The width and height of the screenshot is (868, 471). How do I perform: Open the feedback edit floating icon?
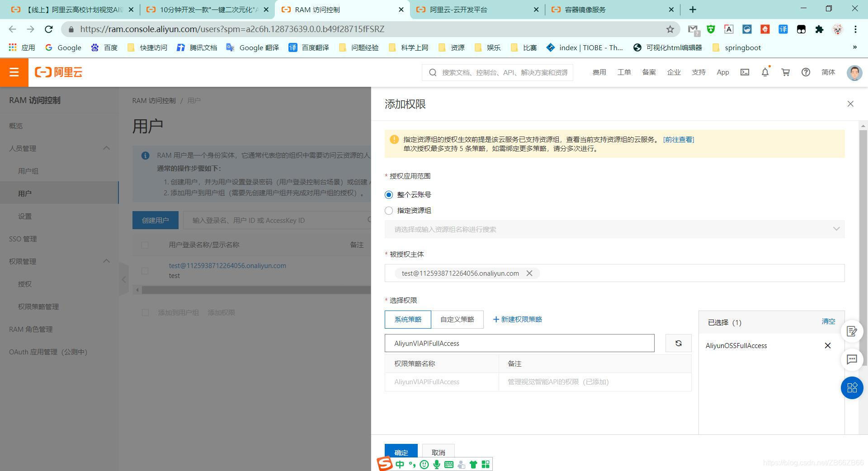point(852,331)
